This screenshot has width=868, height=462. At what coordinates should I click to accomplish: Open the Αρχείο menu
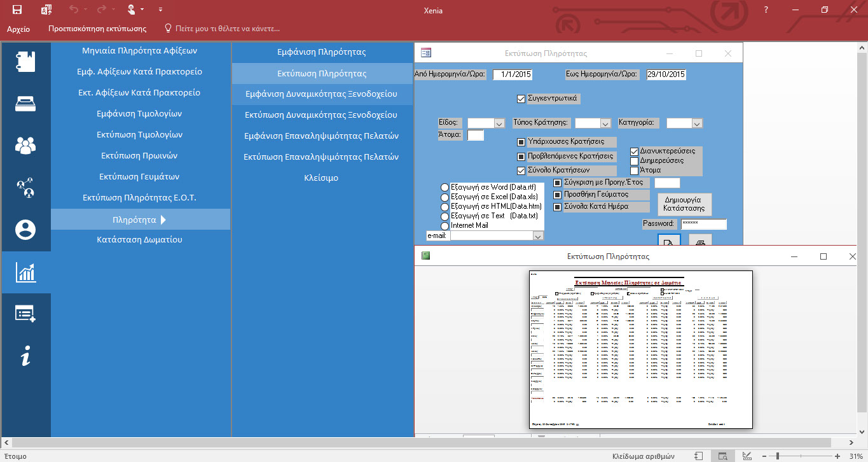click(18, 29)
